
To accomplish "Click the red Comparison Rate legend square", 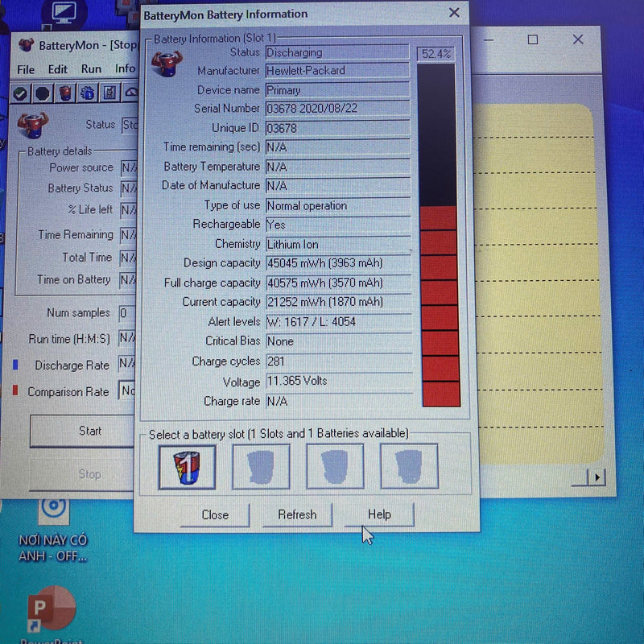I will [x=15, y=390].
